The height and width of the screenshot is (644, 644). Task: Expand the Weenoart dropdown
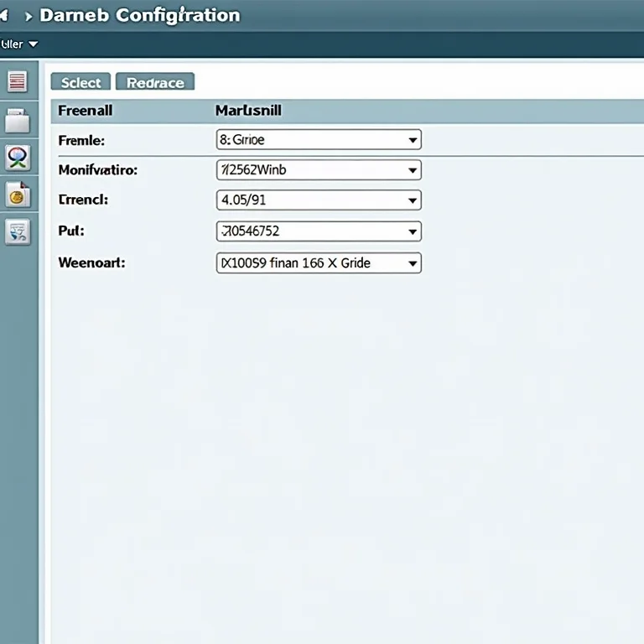pos(319,262)
